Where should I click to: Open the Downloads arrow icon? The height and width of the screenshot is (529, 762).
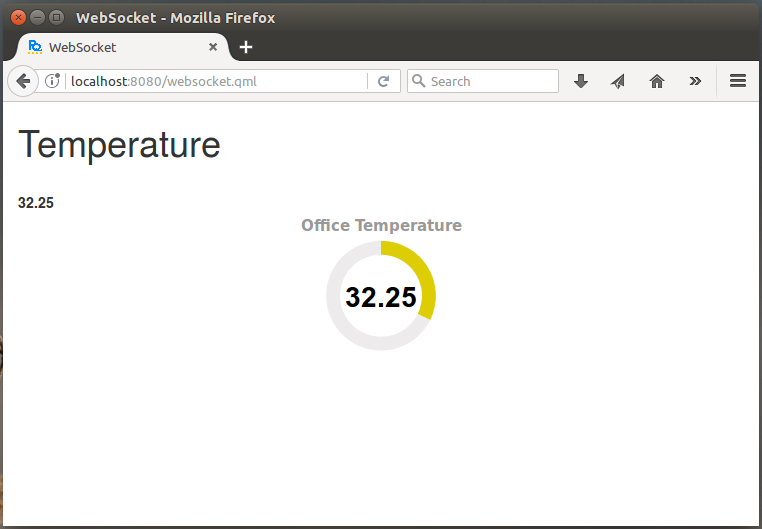581,81
